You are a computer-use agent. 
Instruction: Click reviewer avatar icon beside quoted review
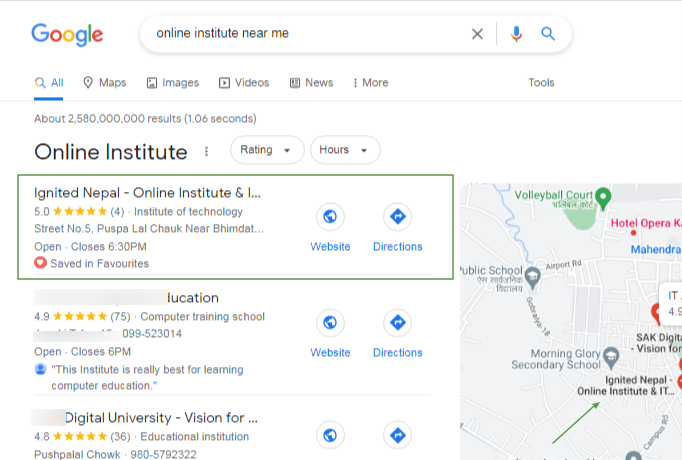[x=40, y=369]
